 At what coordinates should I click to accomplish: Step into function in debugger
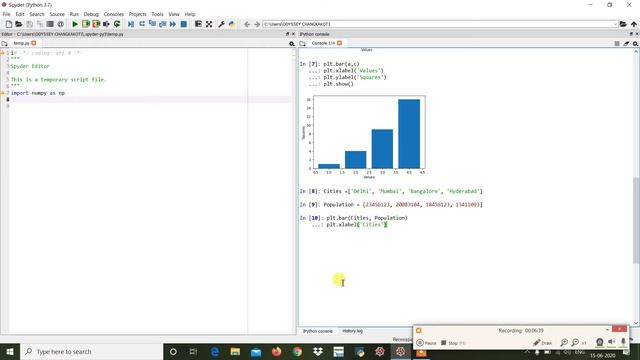(x=152, y=24)
